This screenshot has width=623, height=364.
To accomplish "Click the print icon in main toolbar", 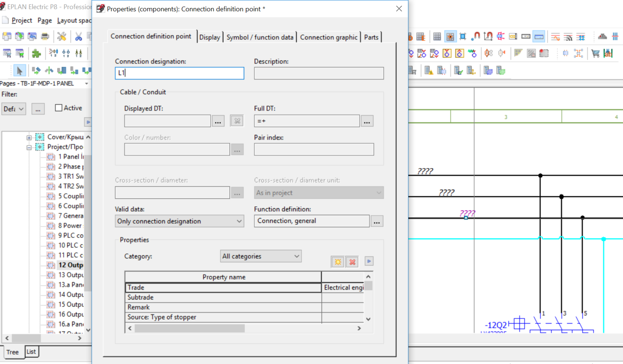I will 45,37.
